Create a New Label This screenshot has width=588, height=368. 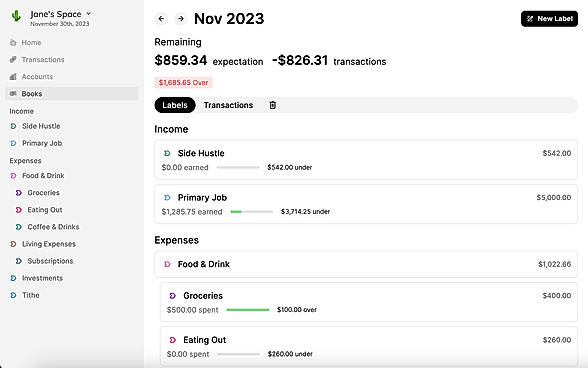coord(549,19)
